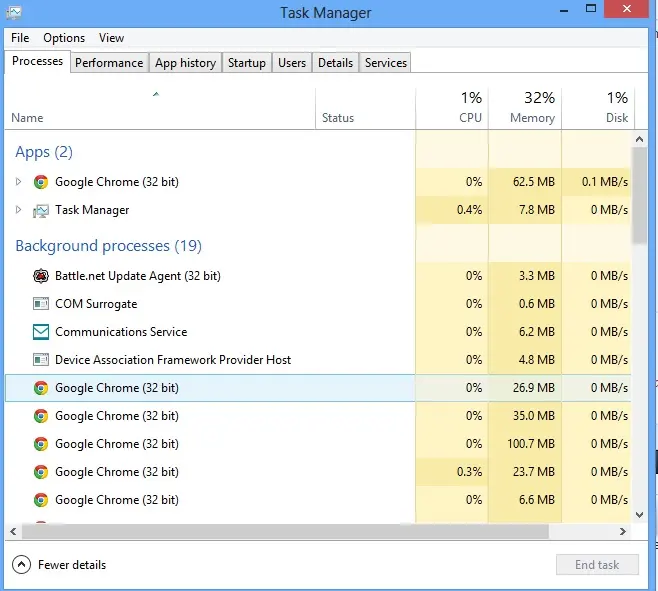The image size is (658, 591).
Task: Click the 0.4% CPU value for Task Manager
Action: (x=469, y=209)
